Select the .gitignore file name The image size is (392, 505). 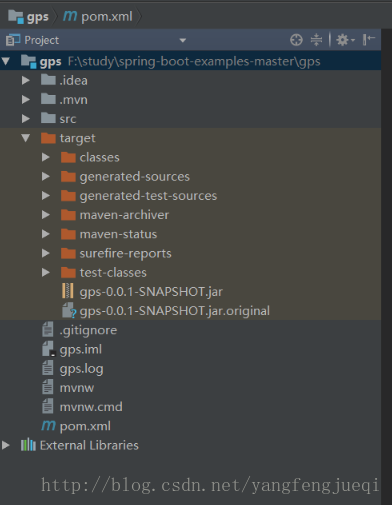(88, 331)
